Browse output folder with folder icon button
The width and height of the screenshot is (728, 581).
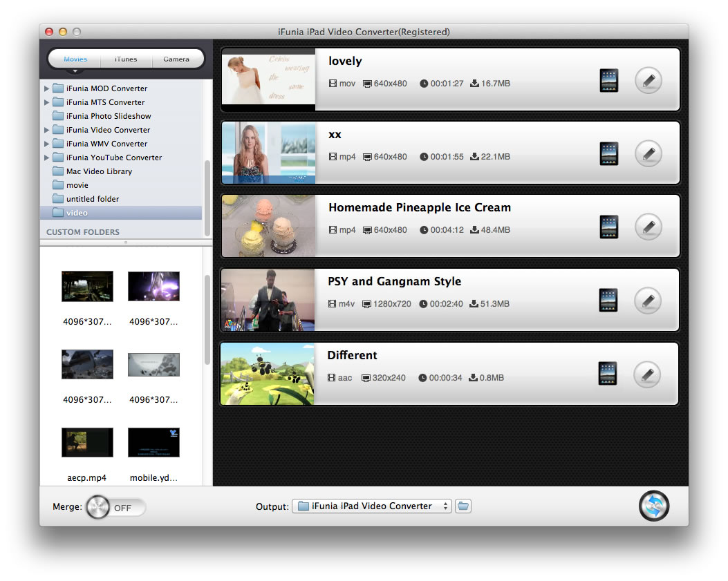[x=463, y=506]
